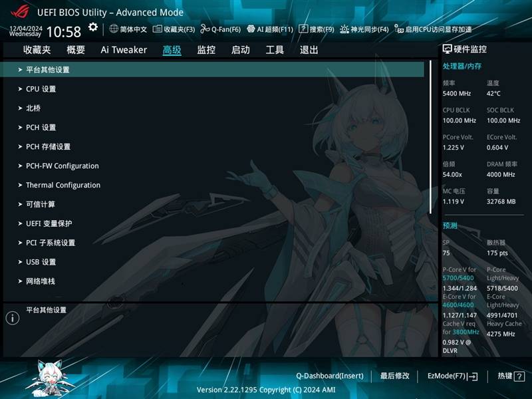
Task: Open Thermal Configuration submenu
Action: pyautogui.click(x=63, y=186)
